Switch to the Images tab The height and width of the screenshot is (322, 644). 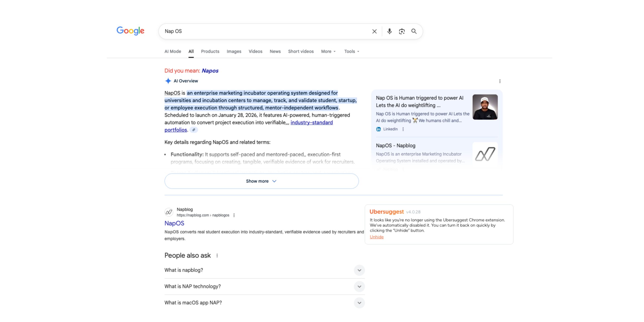tap(234, 51)
